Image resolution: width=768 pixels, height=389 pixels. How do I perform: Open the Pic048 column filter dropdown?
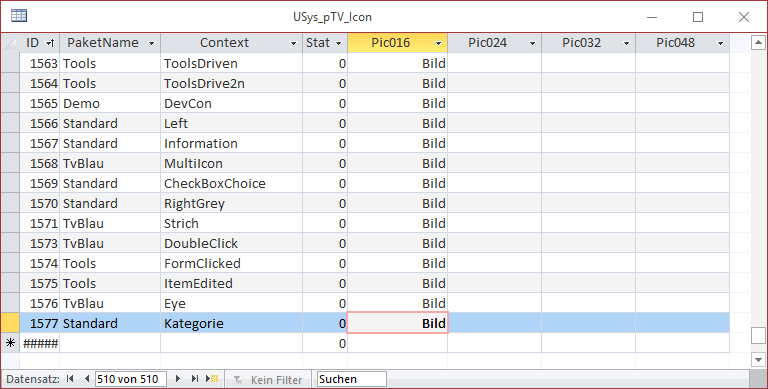720,44
